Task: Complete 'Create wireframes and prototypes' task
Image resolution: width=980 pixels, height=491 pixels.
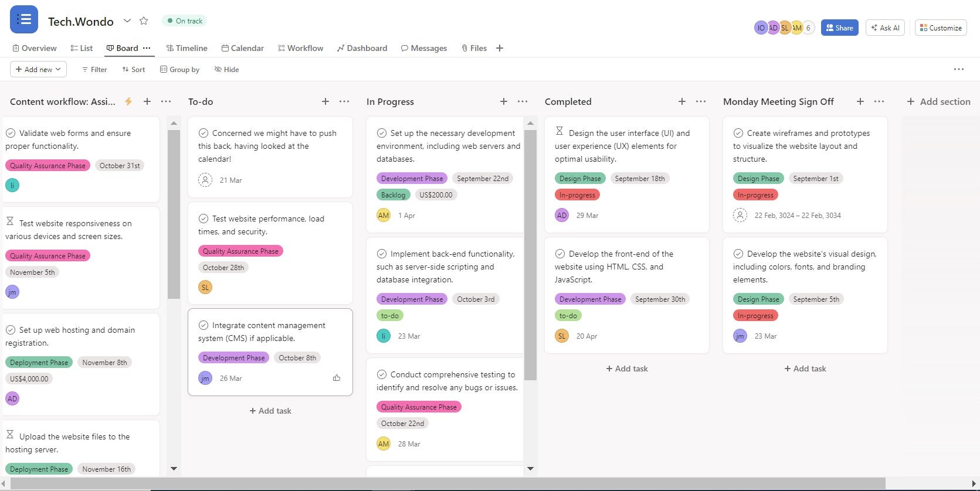Action: (738, 133)
